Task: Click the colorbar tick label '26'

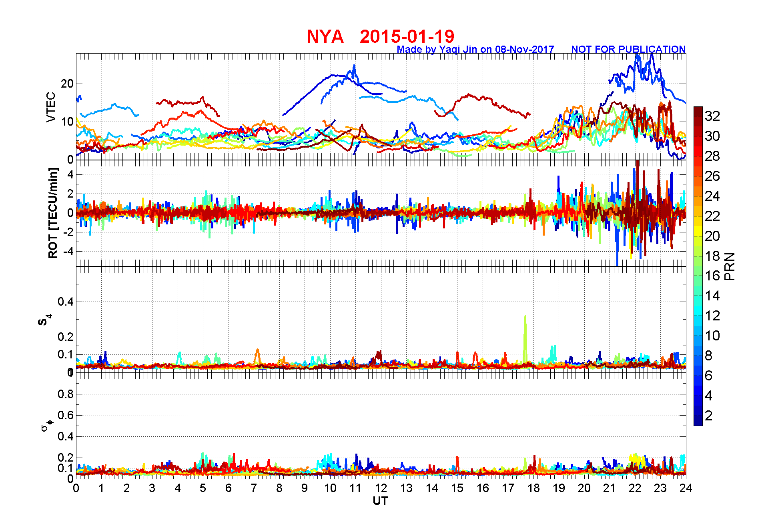Action: (712, 176)
